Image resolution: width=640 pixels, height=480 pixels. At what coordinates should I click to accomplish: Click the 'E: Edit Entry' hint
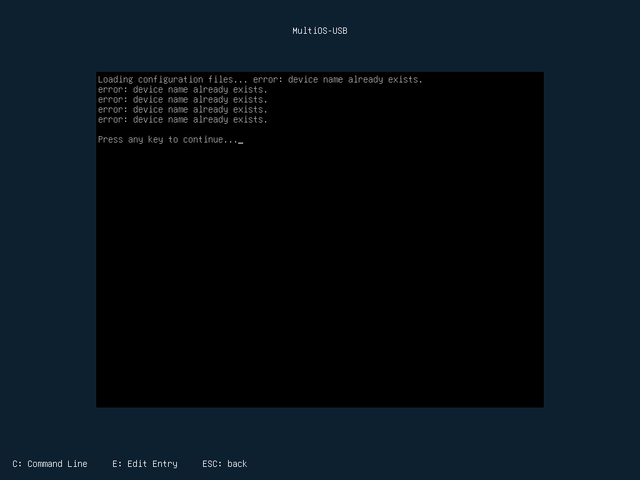coord(145,464)
